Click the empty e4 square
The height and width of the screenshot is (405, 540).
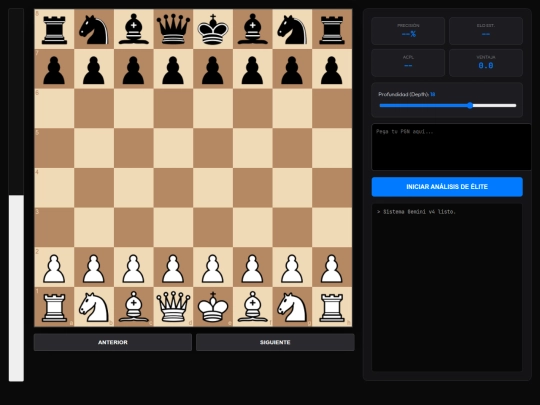tap(213, 188)
